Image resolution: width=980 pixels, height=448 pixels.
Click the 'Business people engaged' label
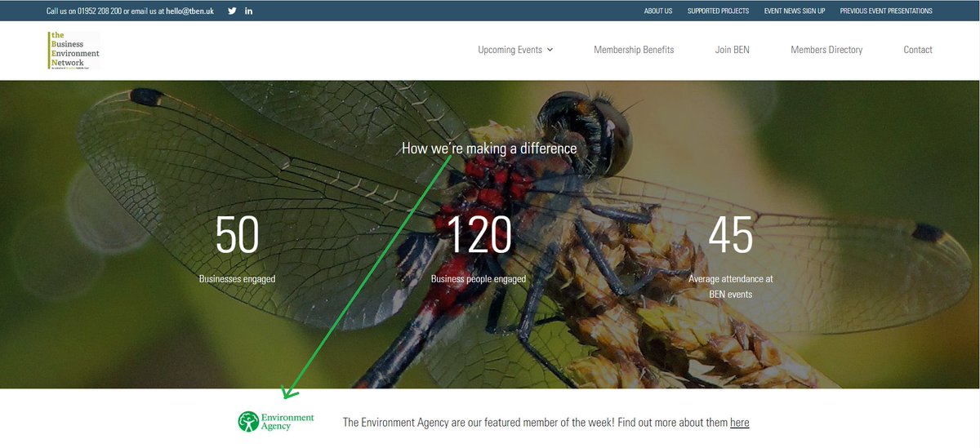point(479,279)
